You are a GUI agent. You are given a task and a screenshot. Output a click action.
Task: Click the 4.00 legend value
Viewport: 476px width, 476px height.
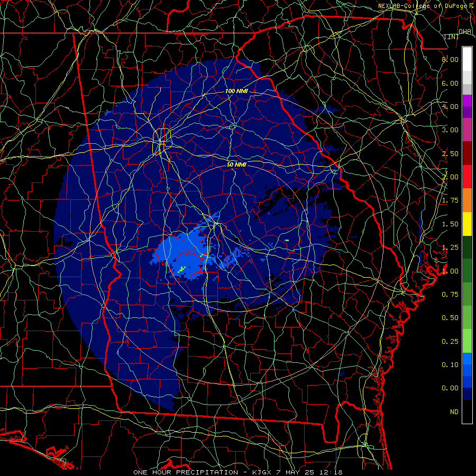click(450, 106)
